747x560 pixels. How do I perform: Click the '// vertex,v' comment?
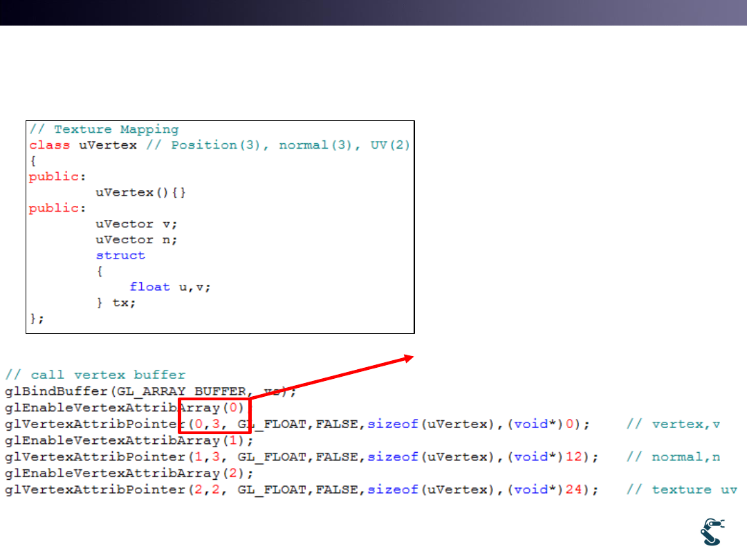(673, 424)
